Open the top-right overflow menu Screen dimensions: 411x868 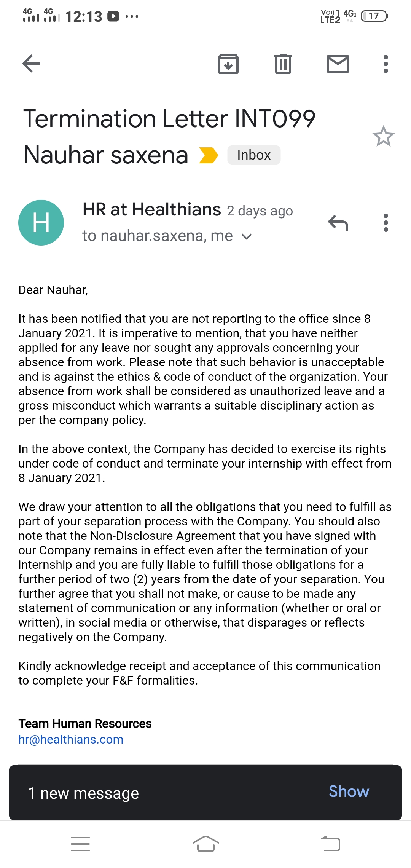[x=386, y=64]
